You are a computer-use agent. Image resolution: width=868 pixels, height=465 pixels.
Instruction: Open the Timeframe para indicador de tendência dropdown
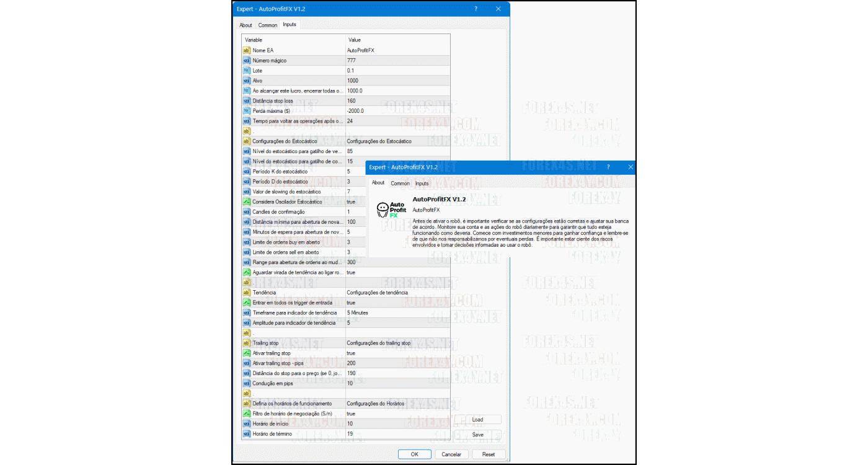tap(358, 313)
